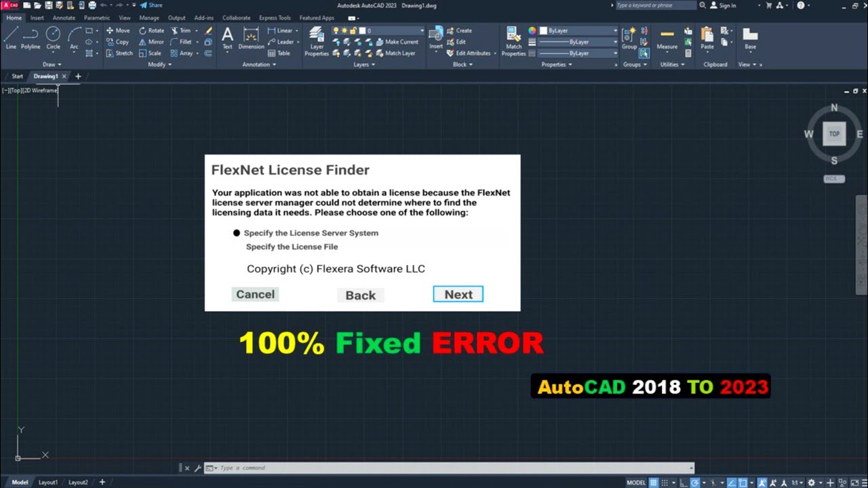The width and height of the screenshot is (868, 488).
Task: Click the Insert block tool
Action: [x=436, y=38]
